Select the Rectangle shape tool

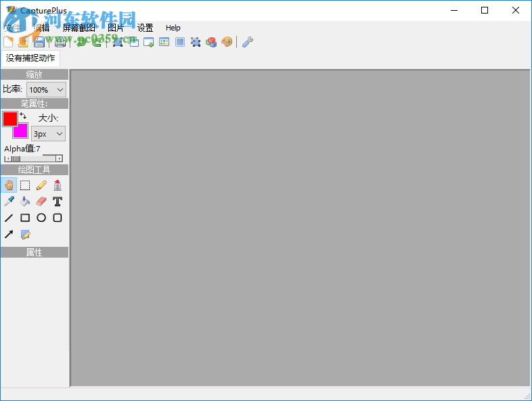coord(25,218)
